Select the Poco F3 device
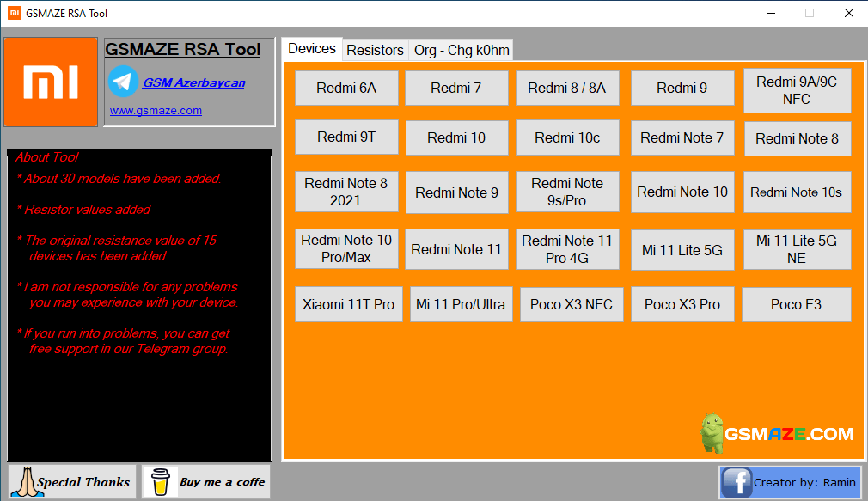Image resolution: width=868 pixels, height=501 pixels. coord(796,304)
